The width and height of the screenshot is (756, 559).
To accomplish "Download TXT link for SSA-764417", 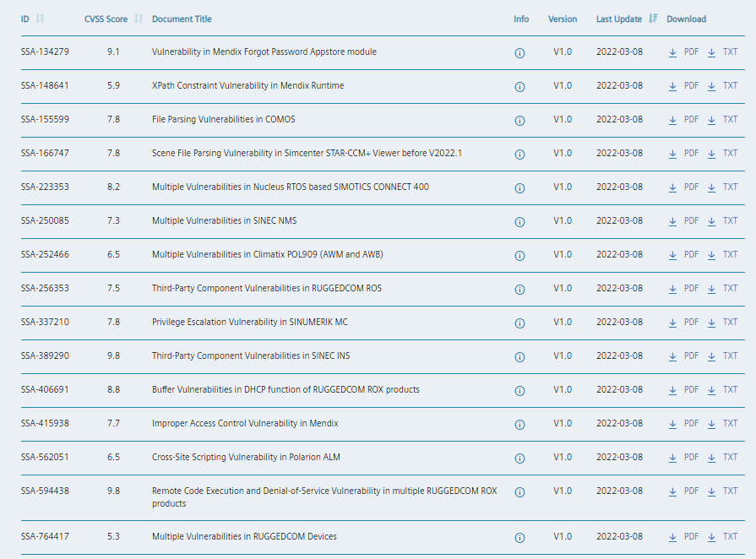I will (x=730, y=536).
